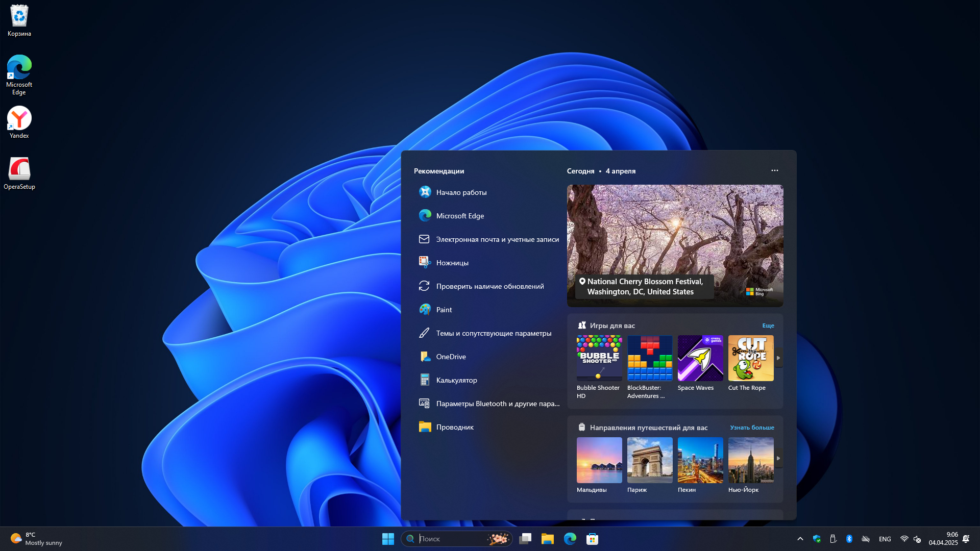Screen dimensions: 980x551
Task: Open Recycle Bin desktop icon
Action: point(19,20)
